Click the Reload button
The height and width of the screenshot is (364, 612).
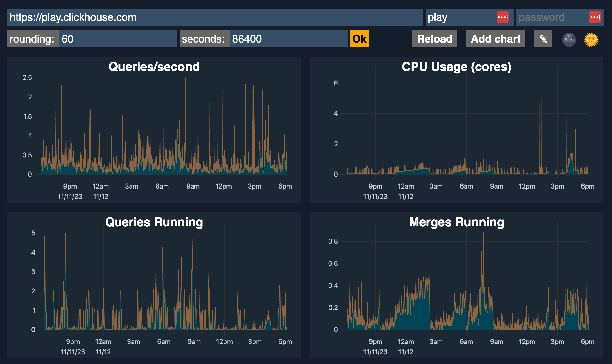pos(434,39)
